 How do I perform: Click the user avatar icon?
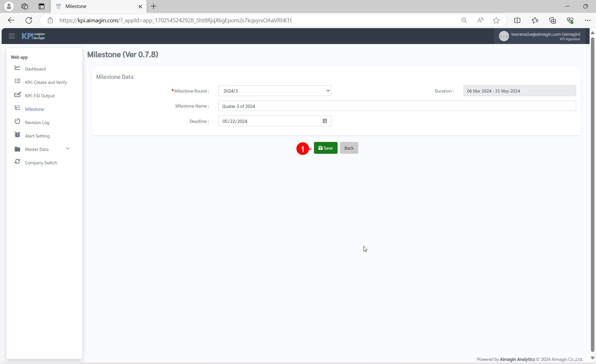tap(504, 36)
